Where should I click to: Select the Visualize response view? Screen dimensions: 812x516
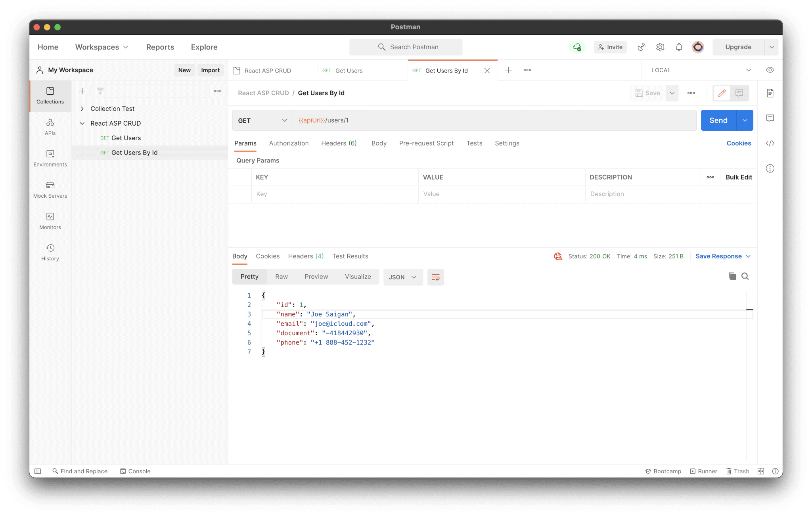point(358,277)
